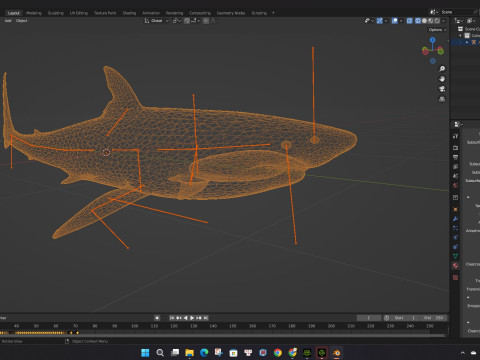This screenshot has height=360, width=480.
Task: Switch to rendered viewport shading
Action: (x=437, y=21)
